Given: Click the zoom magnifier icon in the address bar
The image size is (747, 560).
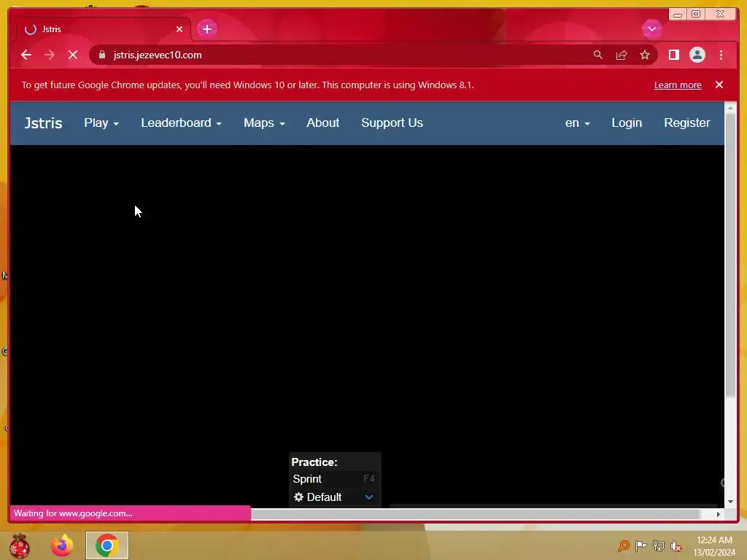Looking at the screenshot, I should [598, 55].
